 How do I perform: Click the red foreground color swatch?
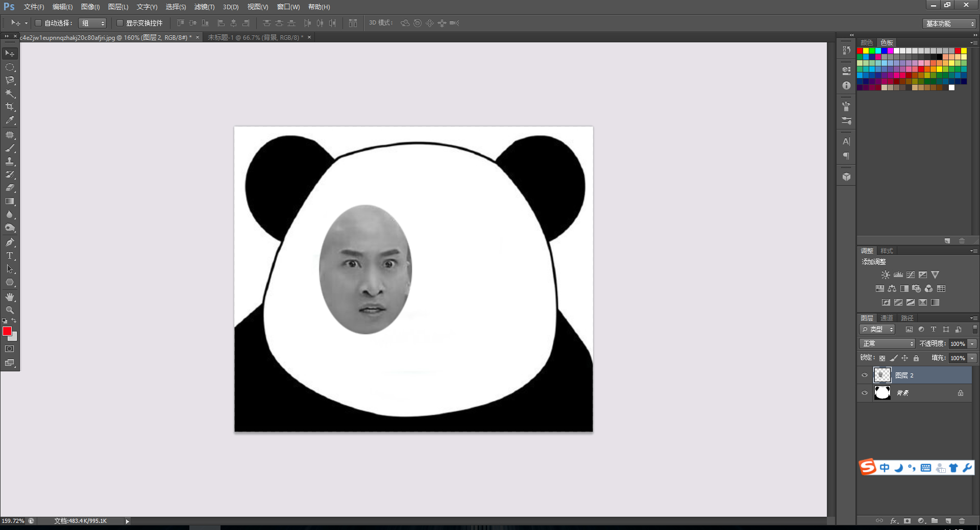tap(7, 332)
